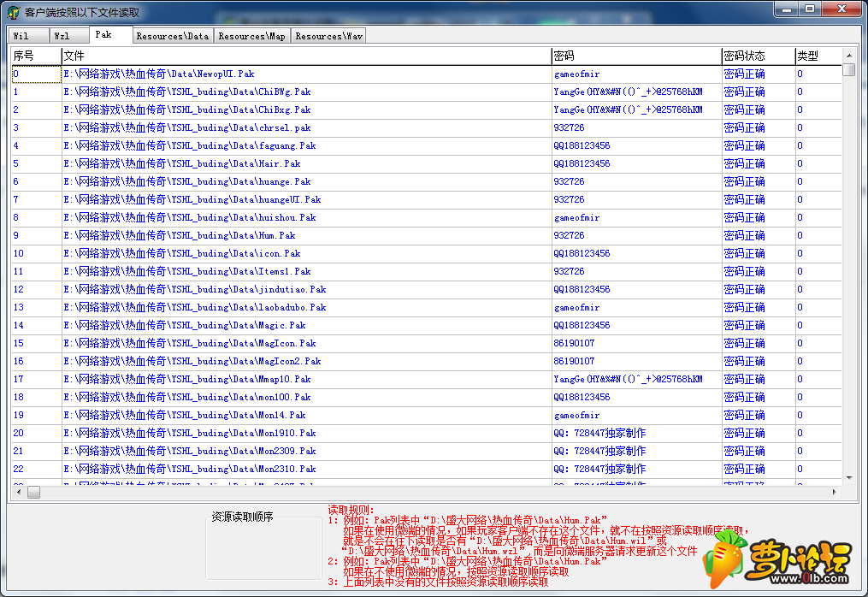Click the QQ: 728447独家制作 password in row 20
Image resolution: width=868 pixels, height=597 pixels.
(600, 433)
